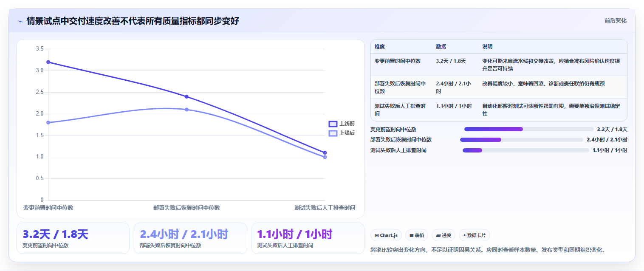Click the x-axis label 部署失败后恢复时间中位数

click(186, 208)
